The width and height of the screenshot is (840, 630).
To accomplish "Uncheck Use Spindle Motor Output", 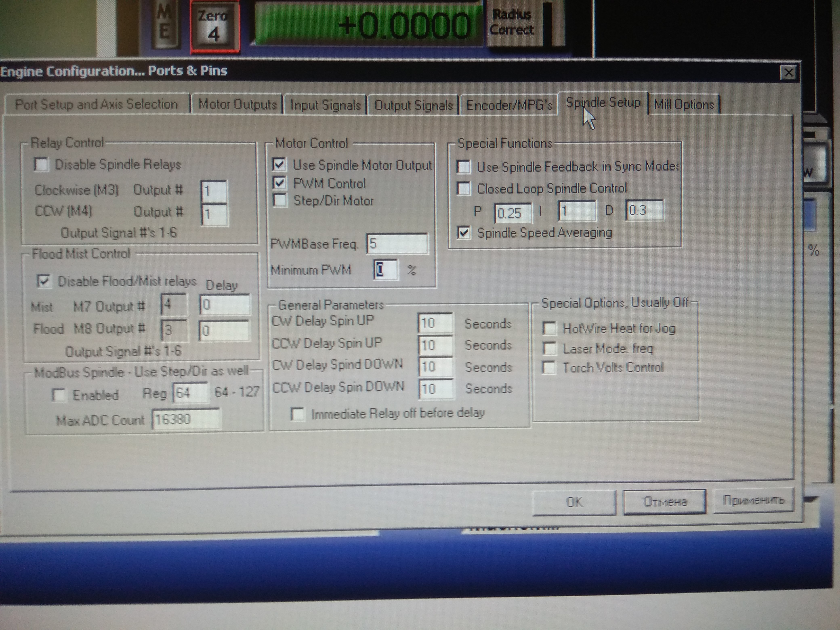I will click(x=279, y=164).
